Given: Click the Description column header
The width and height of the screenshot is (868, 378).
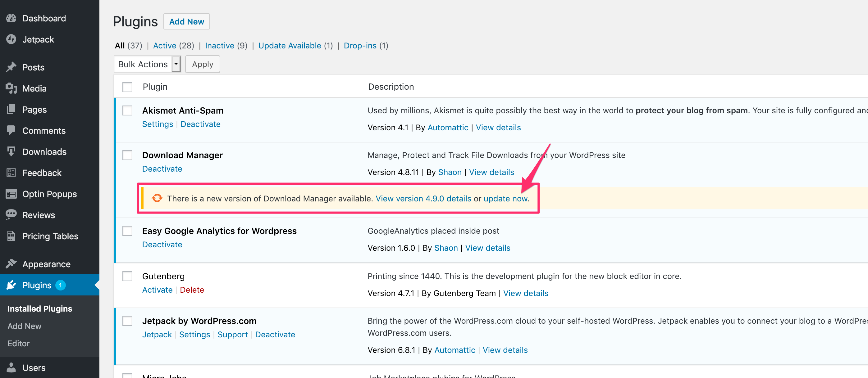Looking at the screenshot, I should (391, 87).
